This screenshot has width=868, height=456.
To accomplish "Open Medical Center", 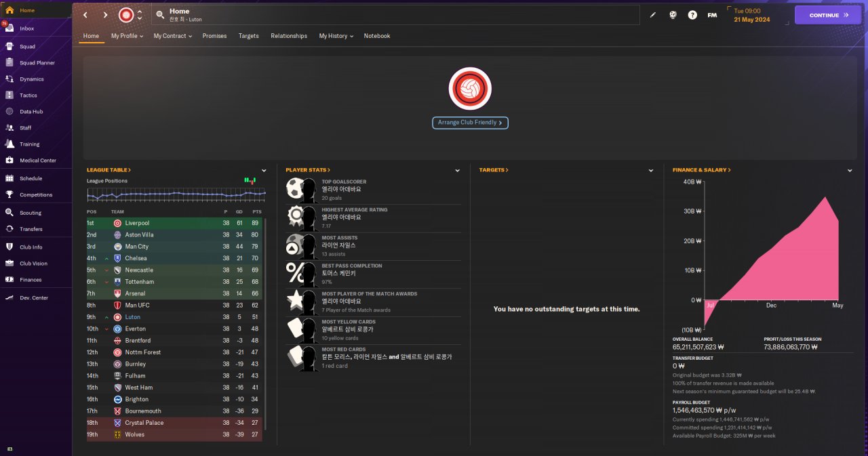I will click(36, 161).
